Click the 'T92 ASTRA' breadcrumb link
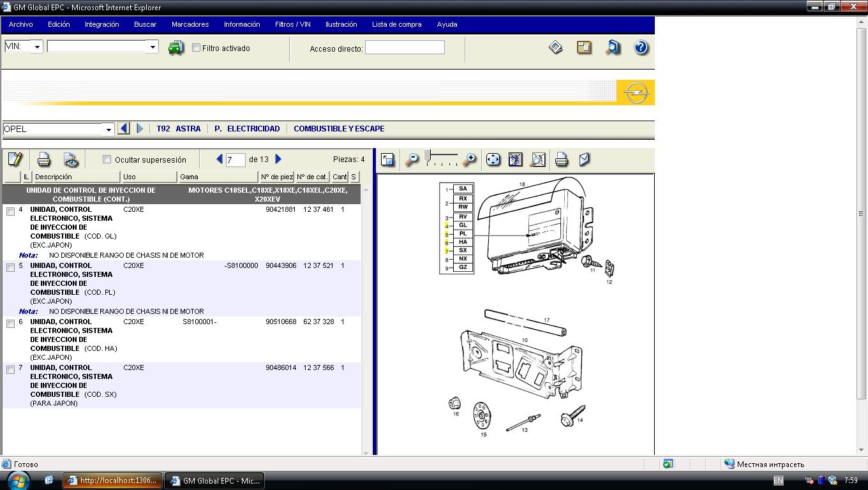 click(x=179, y=128)
